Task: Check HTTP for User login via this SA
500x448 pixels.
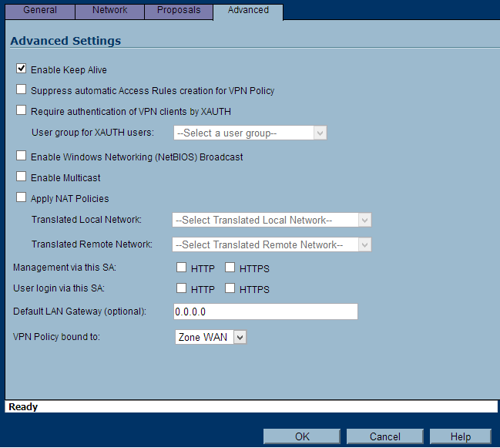Action: pos(182,288)
